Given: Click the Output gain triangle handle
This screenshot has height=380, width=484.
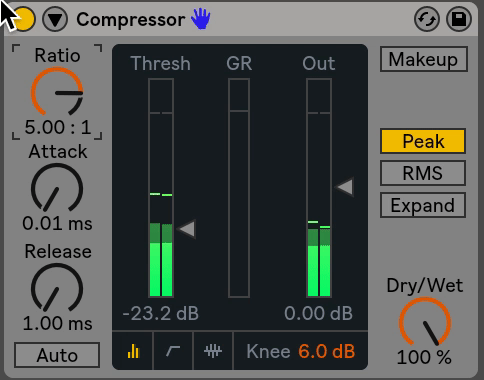Looking at the screenshot, I should (x=344, y=187).
